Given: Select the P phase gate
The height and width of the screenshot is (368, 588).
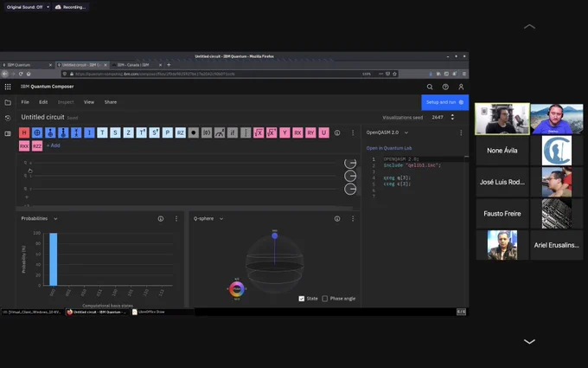Looking at the screenshot, I should click(168, 132).
